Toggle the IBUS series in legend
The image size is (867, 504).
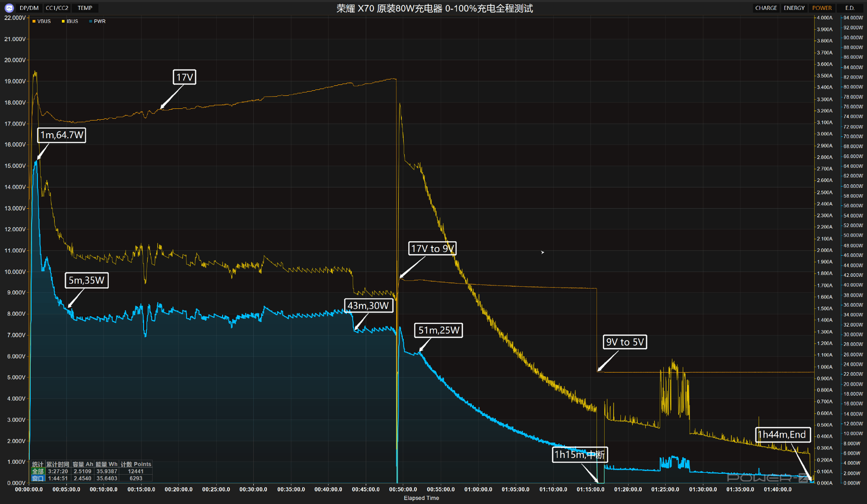[x=70, y=21]
